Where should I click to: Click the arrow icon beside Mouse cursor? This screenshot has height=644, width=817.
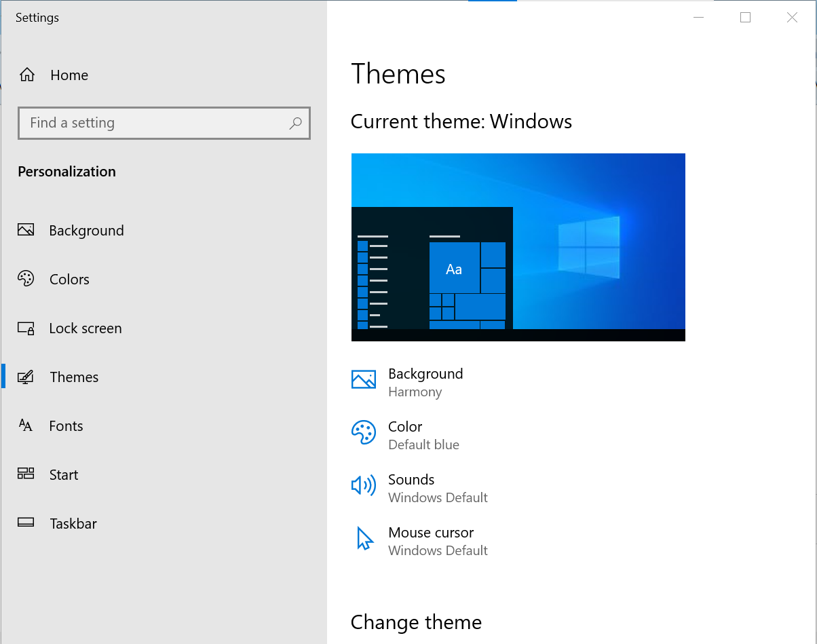(x=364, y=539)
